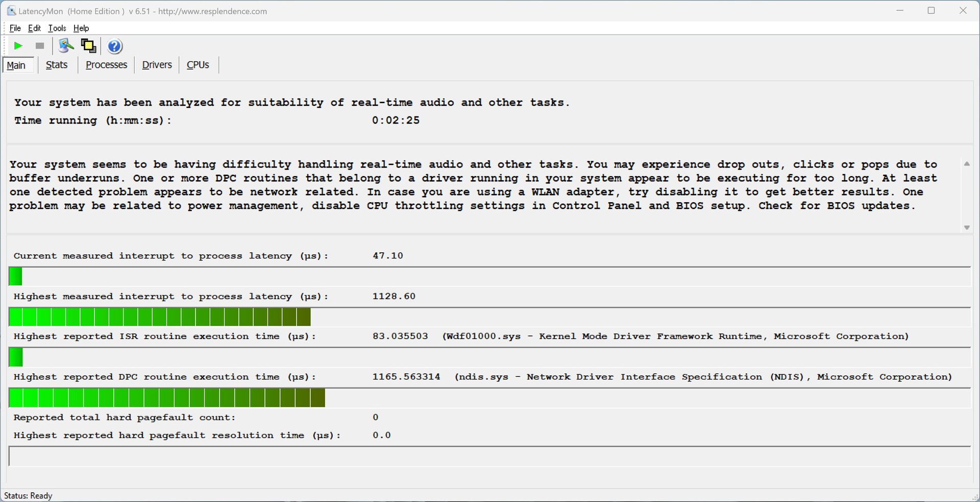Click 'Current measured interrupt to process latency' label
Image resolution: width=980 pixels, height=502 pixels.
(x=171, y=256)
